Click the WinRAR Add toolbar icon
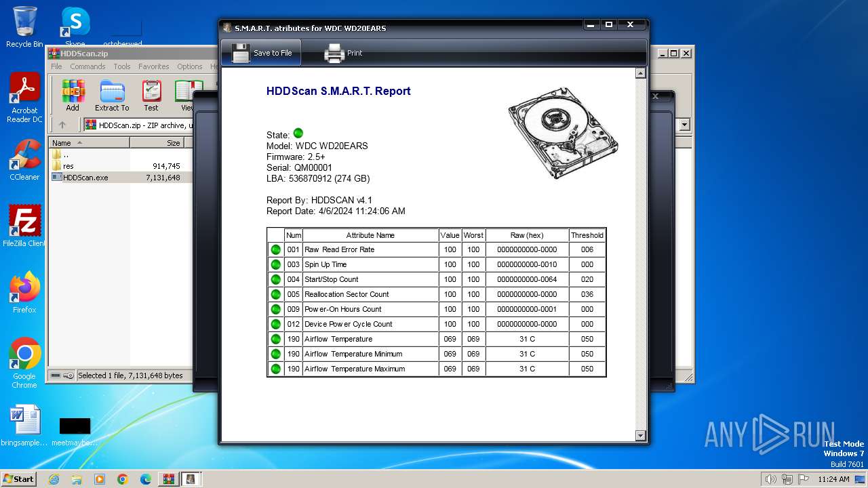Screen dimensions: 868x488 coord(73,95)
